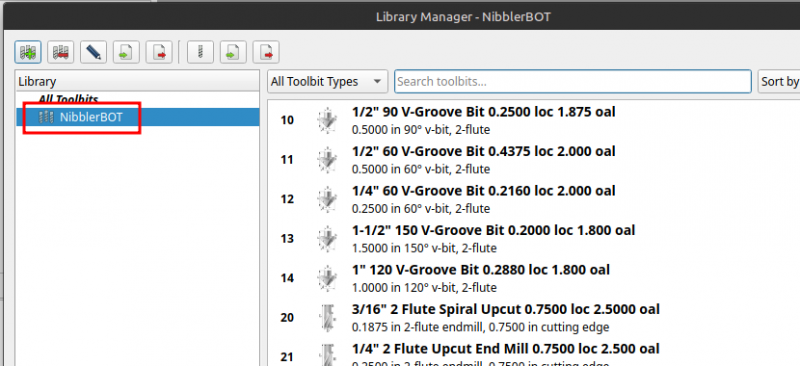Click the Add Library toolbar icon
This screenshot has width=800, height=366.
point(28,52)
